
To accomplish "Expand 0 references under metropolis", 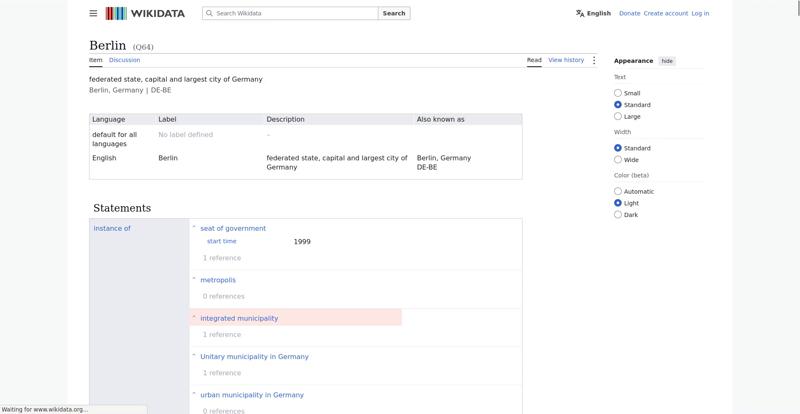I will [223, 296].
